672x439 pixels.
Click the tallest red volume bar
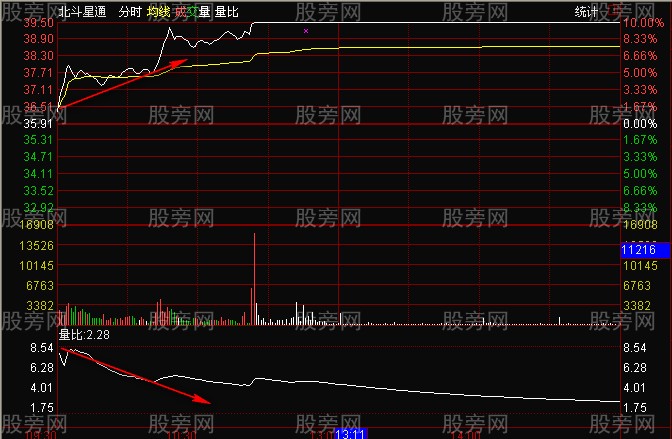tap(254, 279)
